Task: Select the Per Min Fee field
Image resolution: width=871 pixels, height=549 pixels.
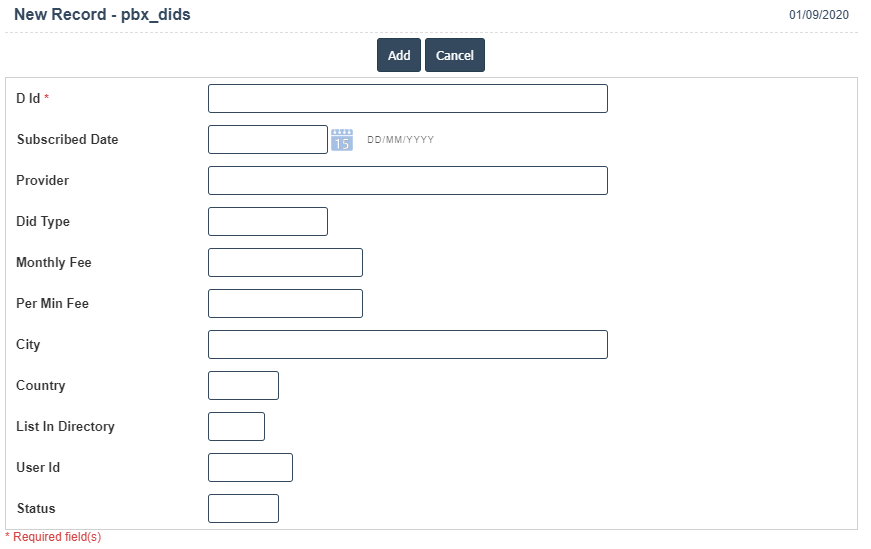Action: click(285, 304)
